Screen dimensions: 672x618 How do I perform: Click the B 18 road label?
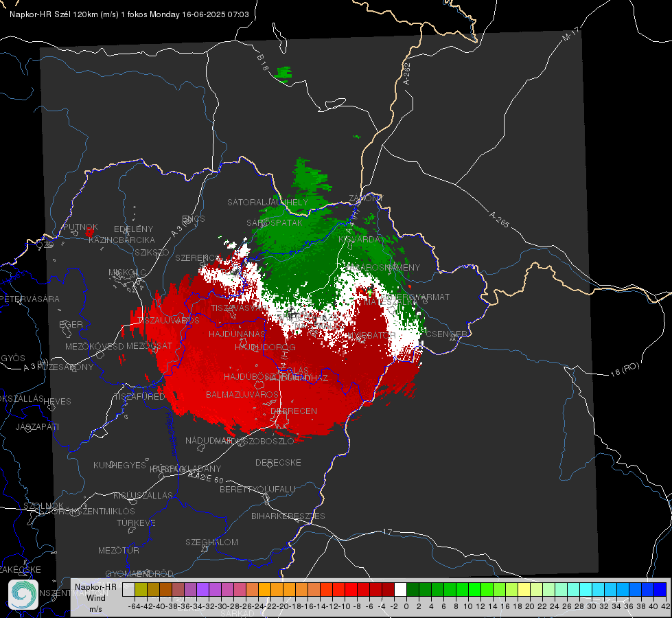pos(263,62)
